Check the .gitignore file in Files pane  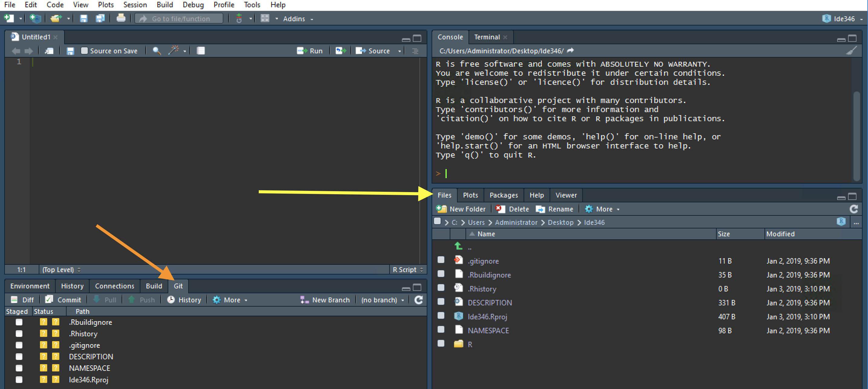coord(441,260)
